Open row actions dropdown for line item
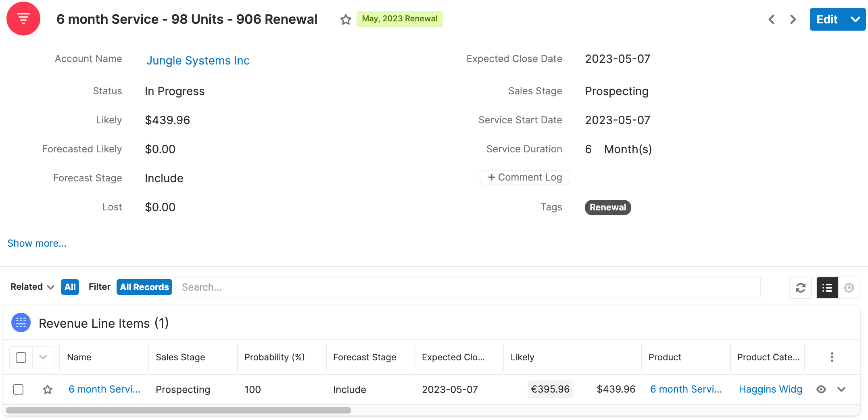This screenshot has width=868, height=420. [841, 389]
